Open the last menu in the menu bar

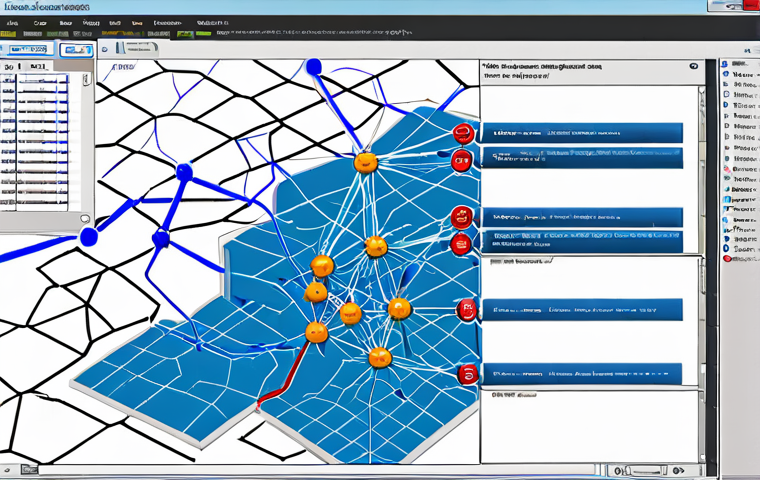(x=211, y=22)
